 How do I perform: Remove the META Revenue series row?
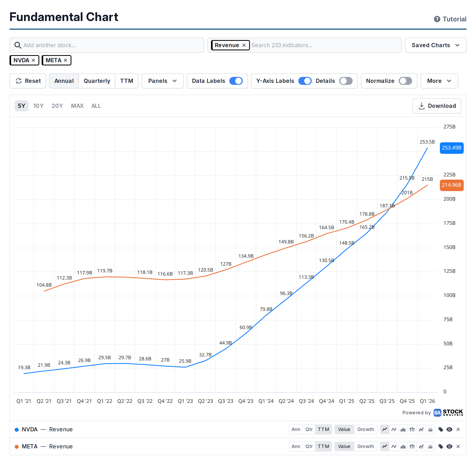[x=458, y=446]
